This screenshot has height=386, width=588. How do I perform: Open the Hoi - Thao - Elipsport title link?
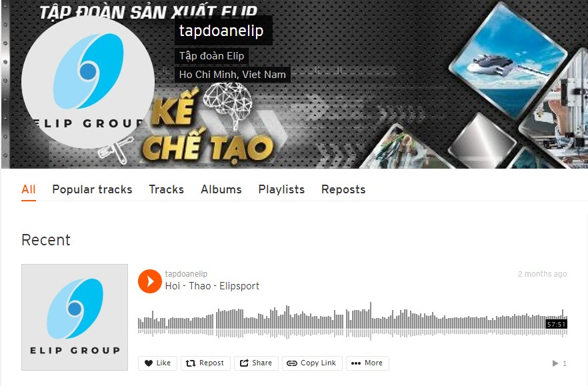(212, 286)
